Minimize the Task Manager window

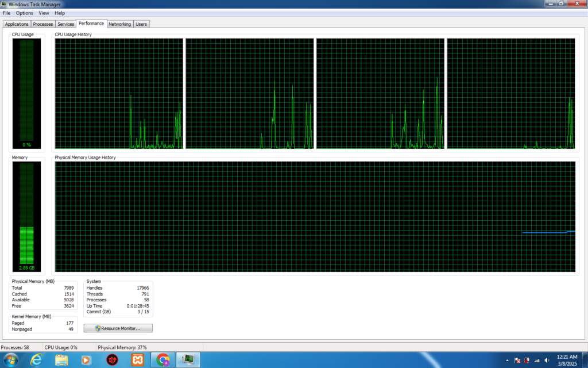point(551,3)
